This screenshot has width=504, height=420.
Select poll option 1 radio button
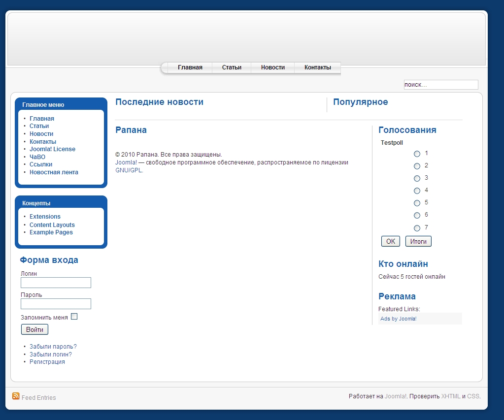click(417, 154)
